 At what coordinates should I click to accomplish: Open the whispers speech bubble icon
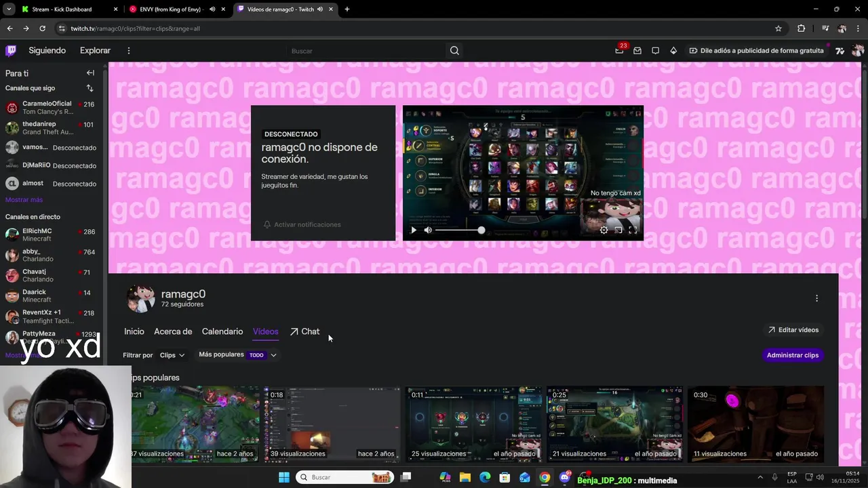[x=655, y=50]
